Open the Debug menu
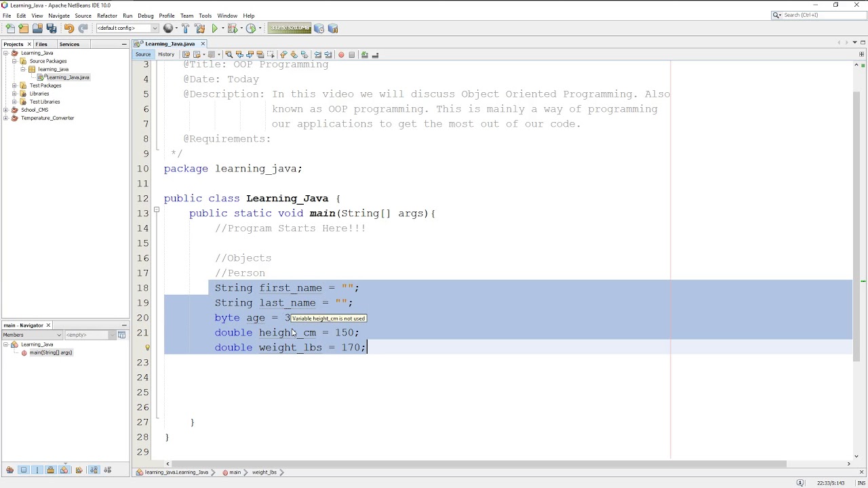Screen dimensions: 868x488 point(146,16)
